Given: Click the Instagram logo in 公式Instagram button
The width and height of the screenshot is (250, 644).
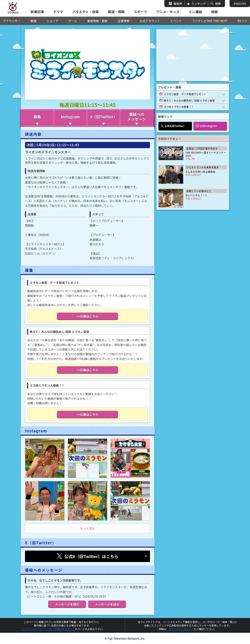Looking at the screenshot, I should 197,126.
